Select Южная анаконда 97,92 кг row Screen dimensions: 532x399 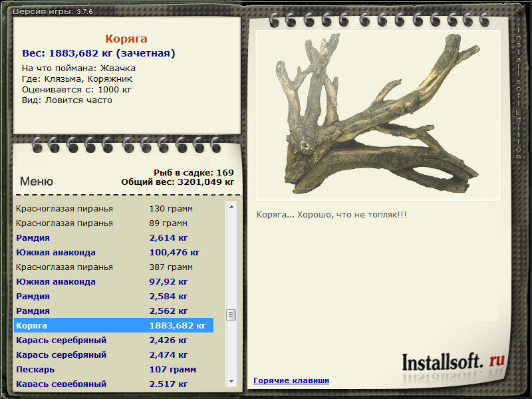(x=114, y=281)
